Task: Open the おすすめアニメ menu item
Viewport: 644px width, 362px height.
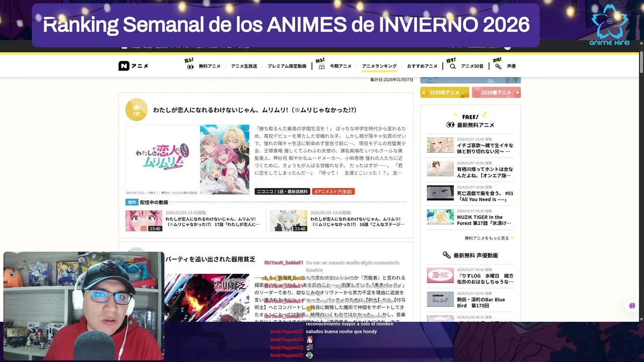Action: [x=422, y=66]
